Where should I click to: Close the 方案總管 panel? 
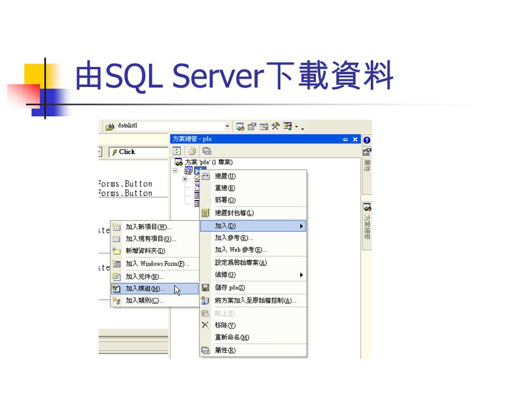pyautogui.click(x=355, y=140)
